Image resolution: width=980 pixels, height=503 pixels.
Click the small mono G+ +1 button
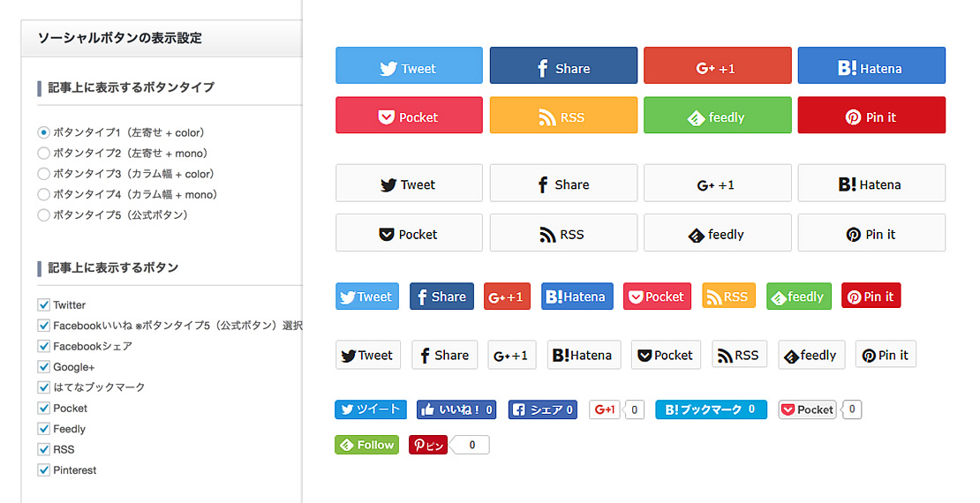[x=512, y=355]
